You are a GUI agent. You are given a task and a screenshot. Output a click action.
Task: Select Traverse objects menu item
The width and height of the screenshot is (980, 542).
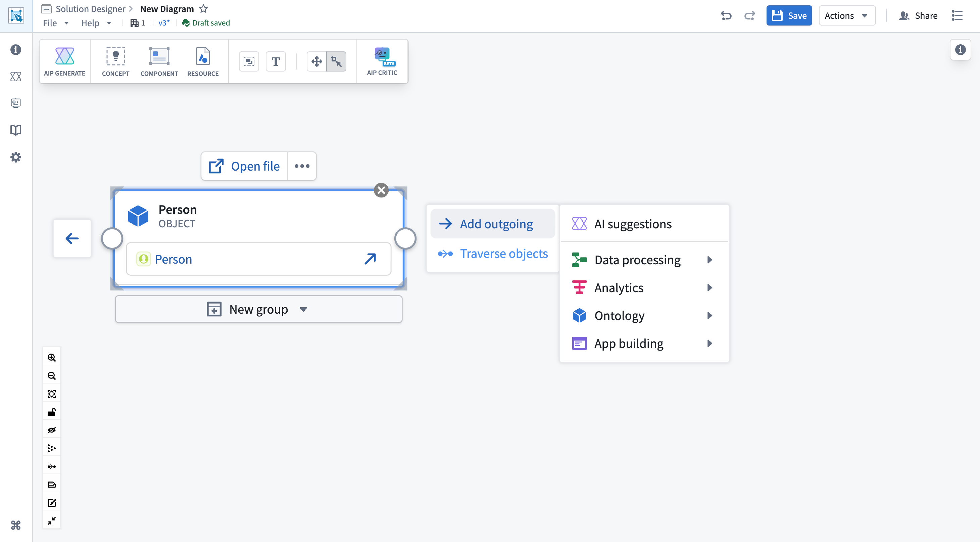point(493,254)
